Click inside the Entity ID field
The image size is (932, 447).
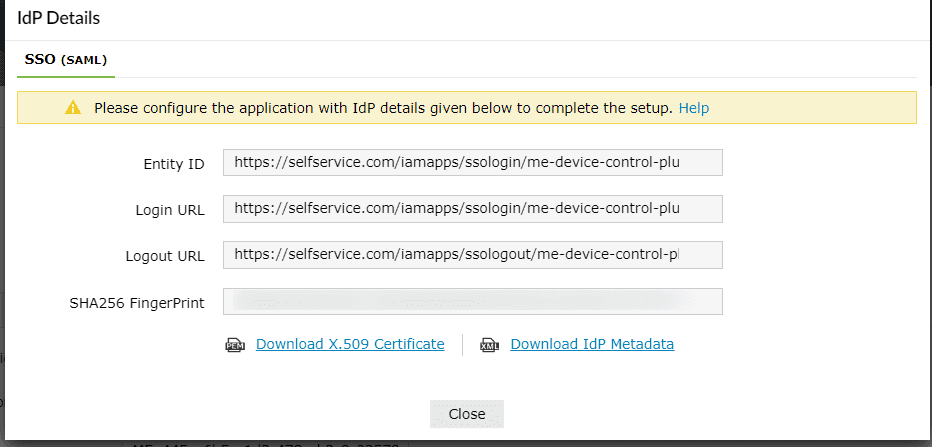pyautogui.click(x=472, y=163)
